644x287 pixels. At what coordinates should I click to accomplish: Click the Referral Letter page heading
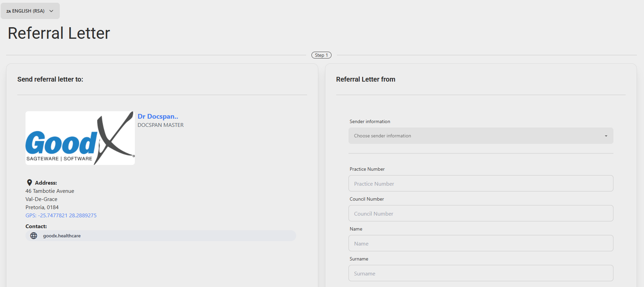pyautogui.click(x=59, y=33)
